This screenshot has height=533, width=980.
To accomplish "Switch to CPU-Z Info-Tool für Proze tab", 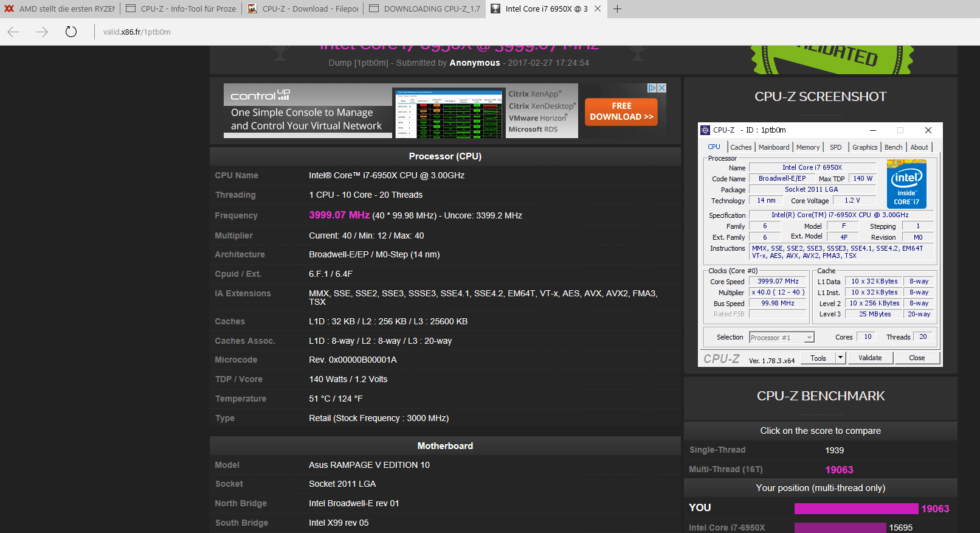I will [181, 9].
